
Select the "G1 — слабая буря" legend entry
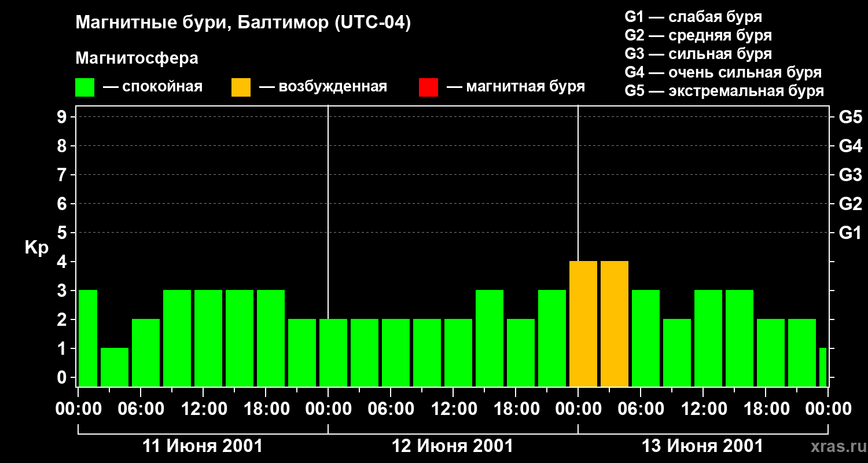(693, 17)
